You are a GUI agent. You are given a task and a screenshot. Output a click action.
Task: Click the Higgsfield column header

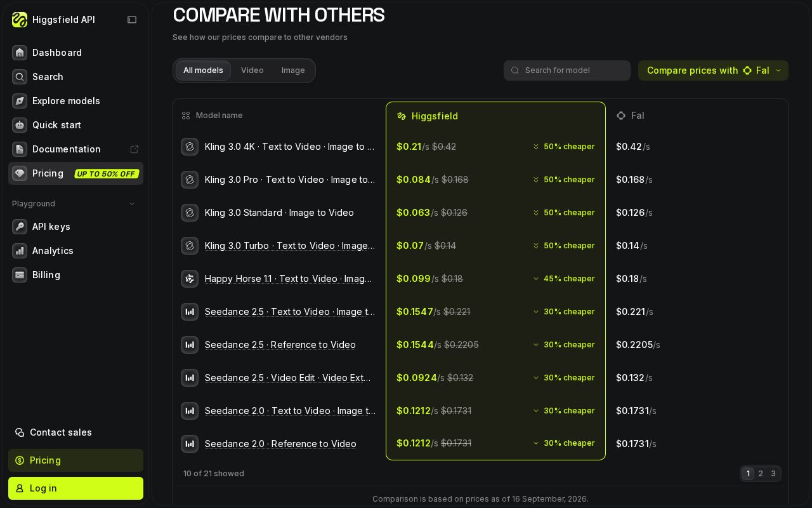[x=427, y=116]
